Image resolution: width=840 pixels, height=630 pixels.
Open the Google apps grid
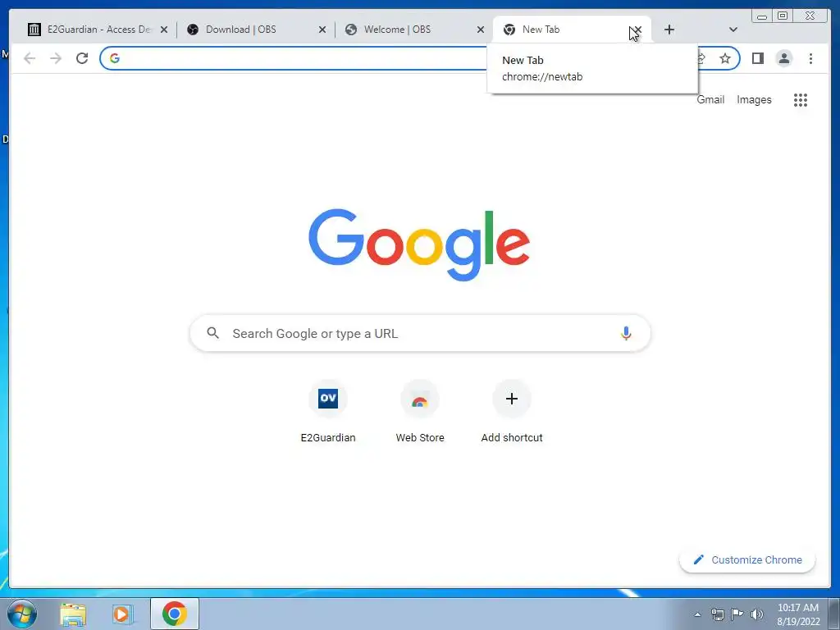click(801, 99)
